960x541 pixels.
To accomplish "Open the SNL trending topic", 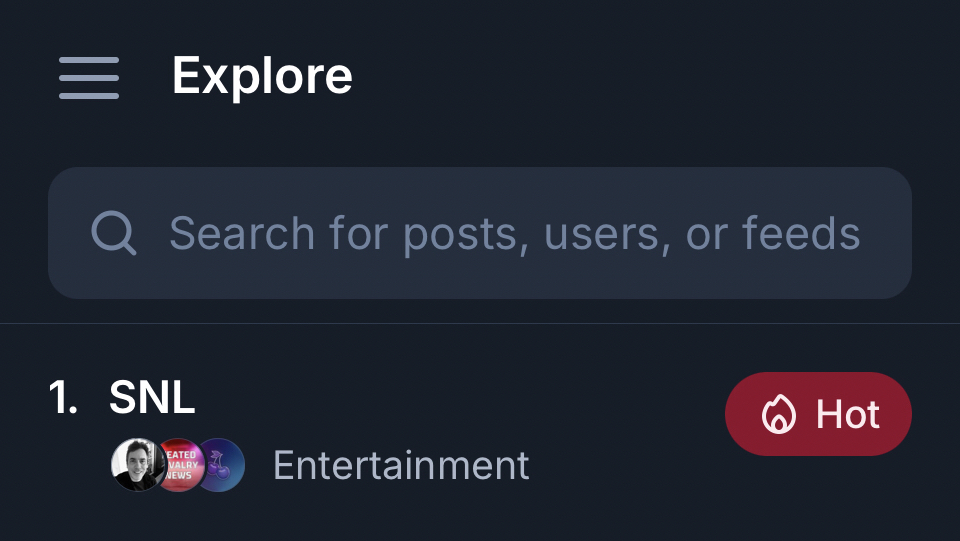I will coord(152,399).
